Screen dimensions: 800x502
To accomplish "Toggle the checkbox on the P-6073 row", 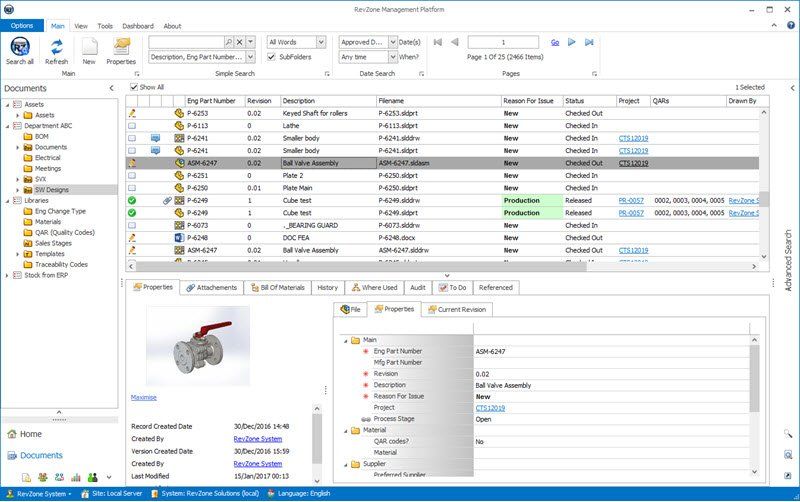I will coord(132,225).
